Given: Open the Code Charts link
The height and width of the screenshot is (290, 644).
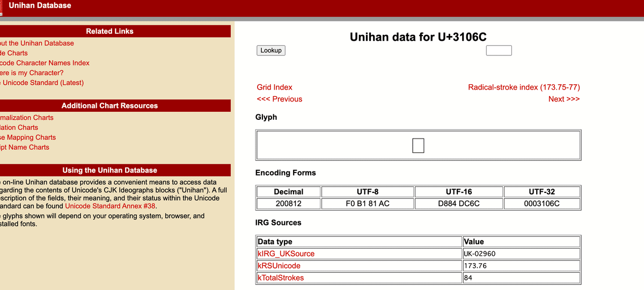Looking at the screenshot, I should (13, 53).
